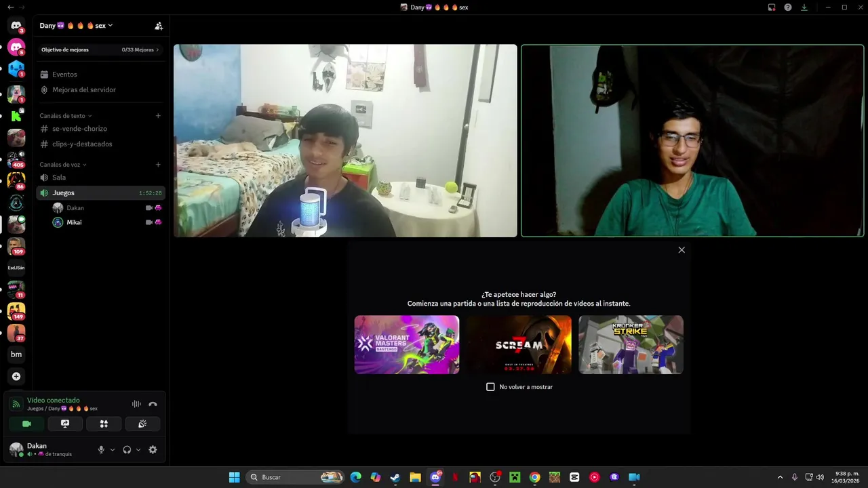Add a new server with plus icon
868x488 pixels.
click(16, 376)
